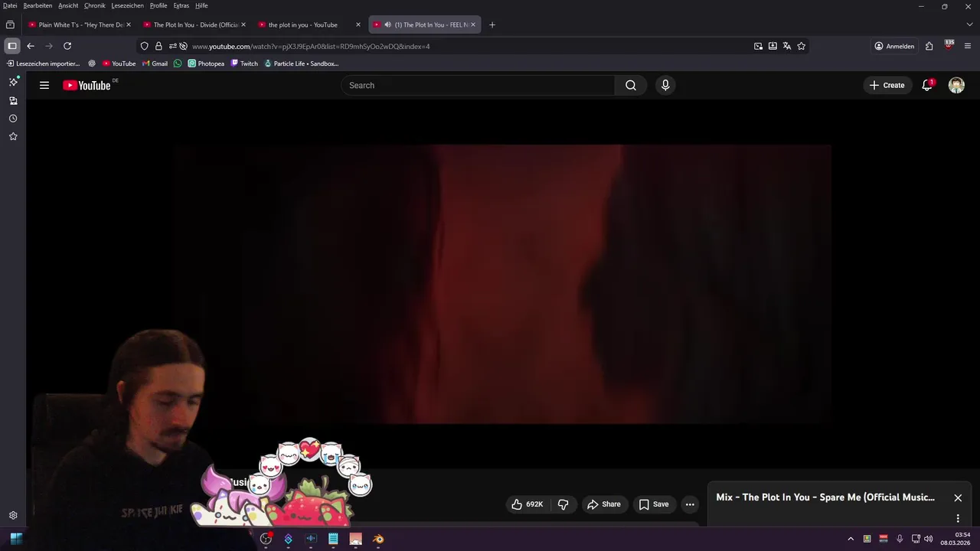
Task: Open the WhatsApp bookmark icon
Action: 178,64
